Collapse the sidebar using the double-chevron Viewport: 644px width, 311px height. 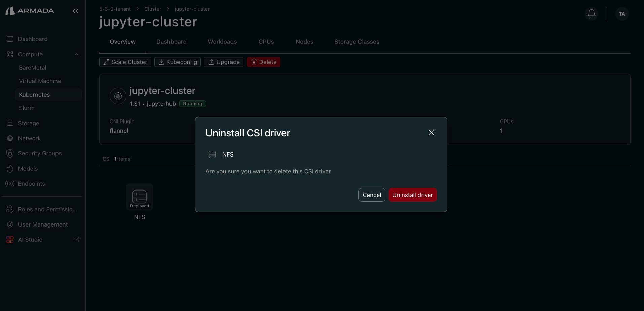(75, 11)
